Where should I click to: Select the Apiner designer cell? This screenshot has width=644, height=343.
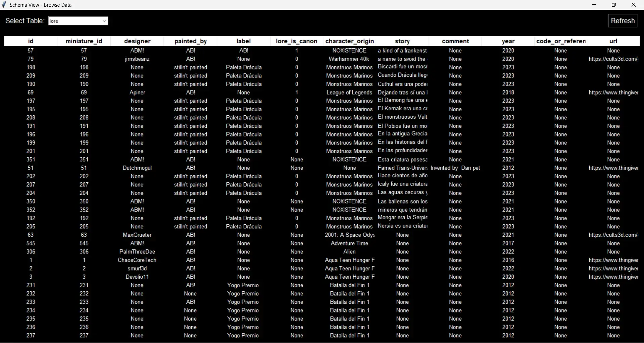point(137,93)
